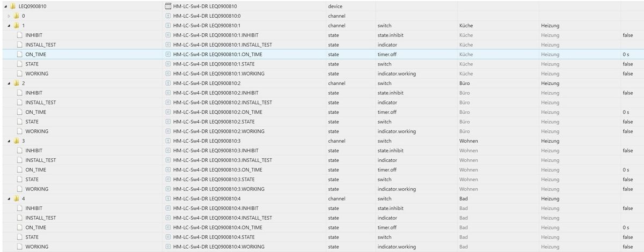Click the 'Heizung' function cell of channel 3
The width and height of the screenshot is (644, 252).
pos(550,141)
